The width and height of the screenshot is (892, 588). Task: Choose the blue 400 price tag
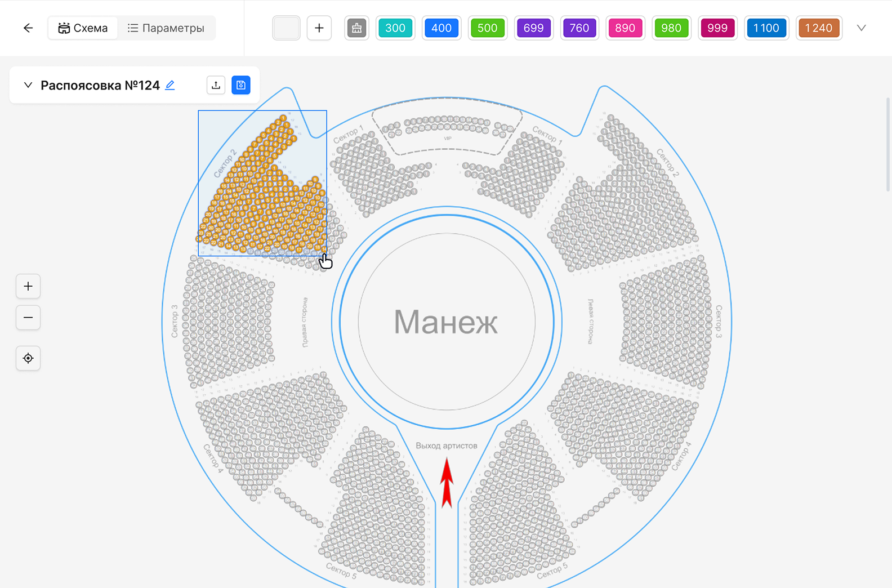[x=441, y=28]
